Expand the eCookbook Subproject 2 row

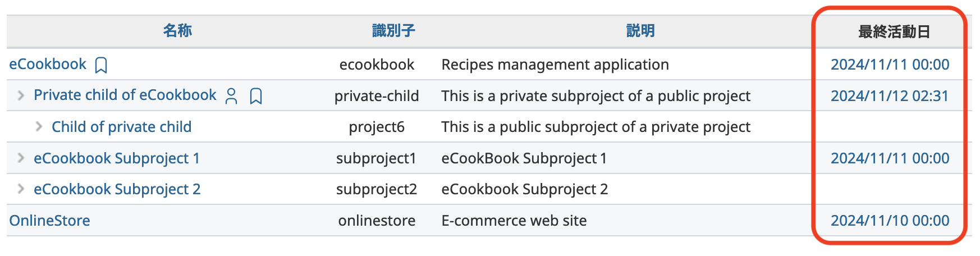[21, 189]
